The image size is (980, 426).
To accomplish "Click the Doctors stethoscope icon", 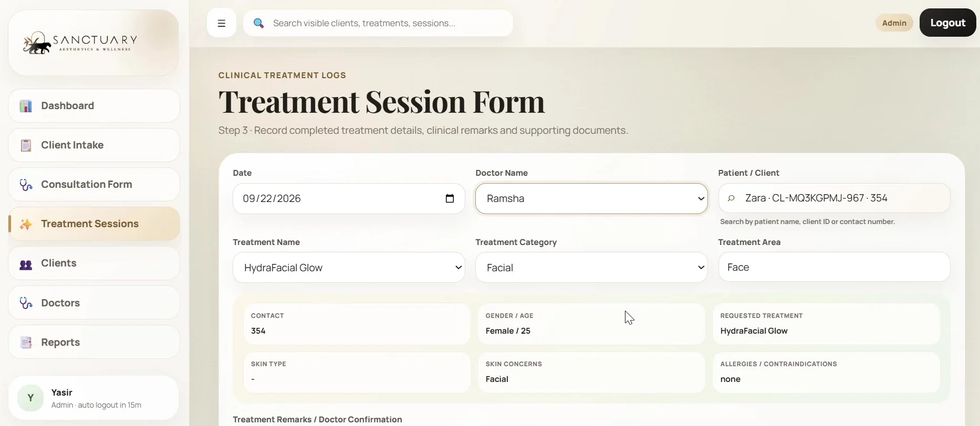I will pyautogui.click(x=26, y=303).
